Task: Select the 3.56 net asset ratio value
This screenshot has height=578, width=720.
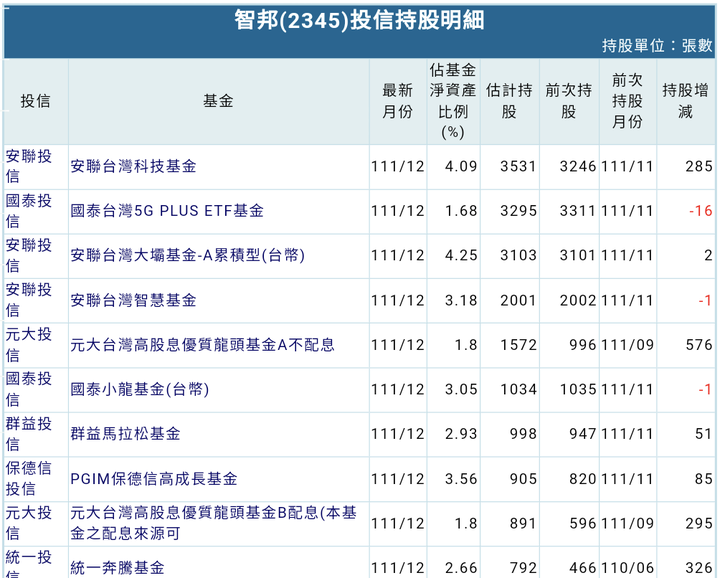Action: coord(461,479)
